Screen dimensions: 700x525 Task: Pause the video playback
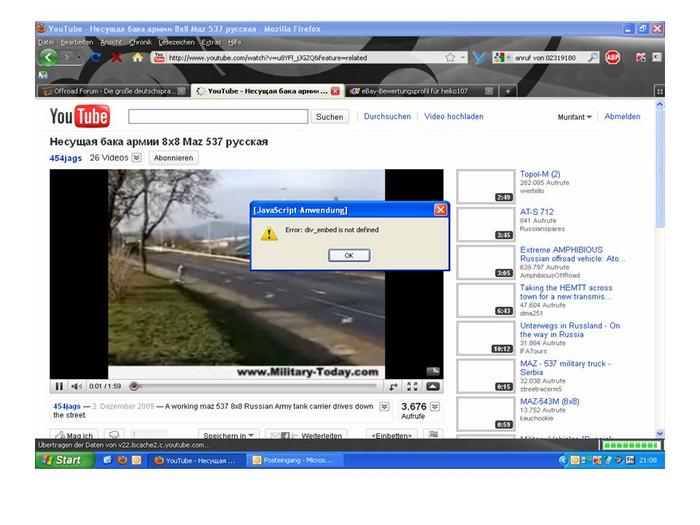(59, 386)
